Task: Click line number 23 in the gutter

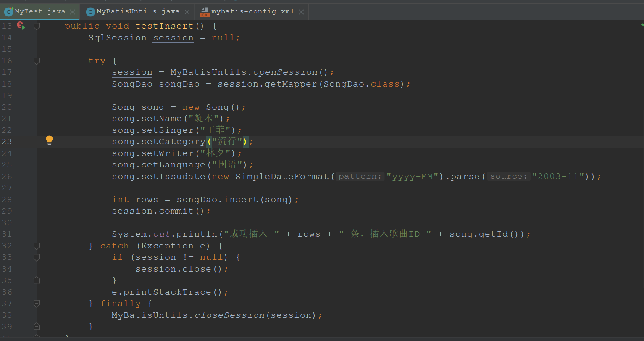Action: pyautogui.click(x=7, y=142)
